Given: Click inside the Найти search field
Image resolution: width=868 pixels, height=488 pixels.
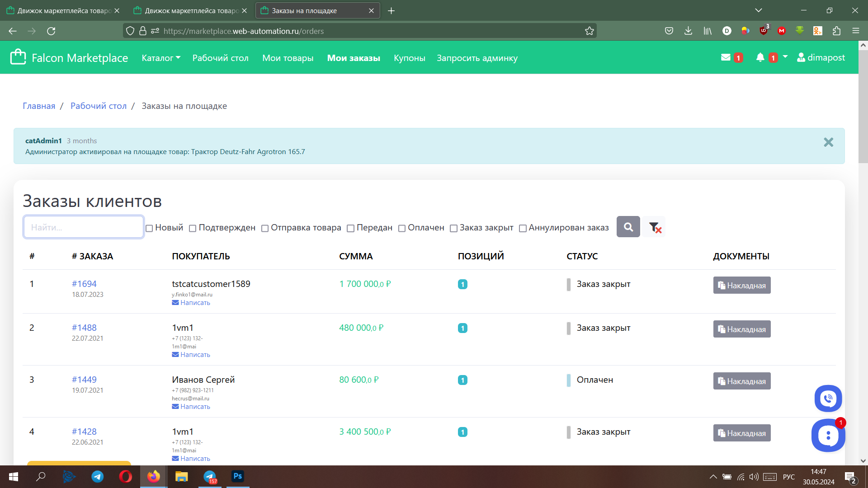Looking at the screenshot, I should pos(83,226).
